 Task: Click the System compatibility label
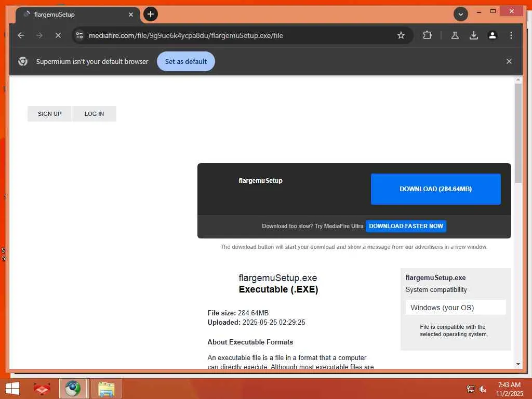click(436, 289)
